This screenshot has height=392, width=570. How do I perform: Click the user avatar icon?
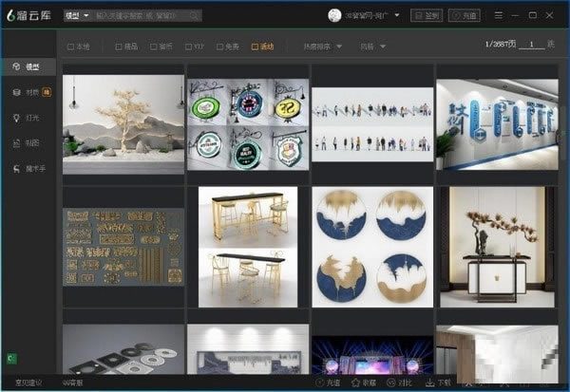click(x=333, y=15)
